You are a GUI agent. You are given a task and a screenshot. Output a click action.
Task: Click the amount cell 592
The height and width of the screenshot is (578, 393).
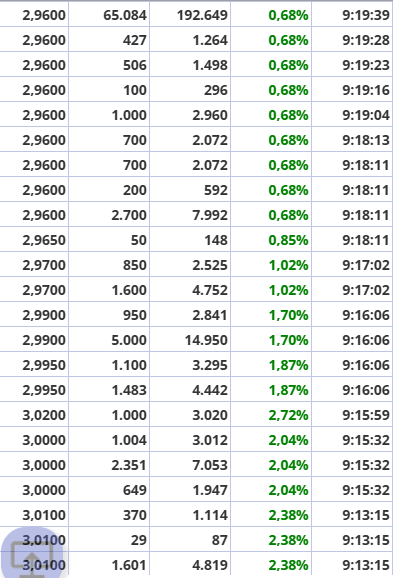[x=190, y=190]
